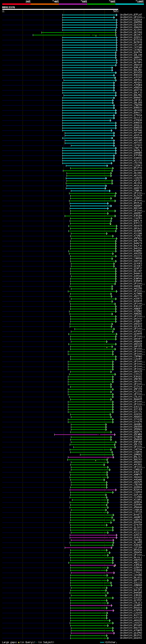Select the label UniRef100_Q19905
146x644 pixels.
coord(131,334)
